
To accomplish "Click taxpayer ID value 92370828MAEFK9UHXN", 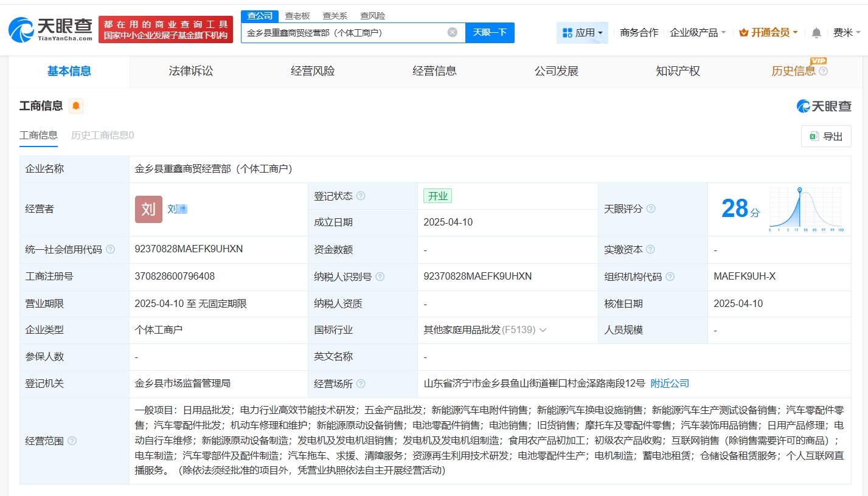I will (x=477, y=277).
